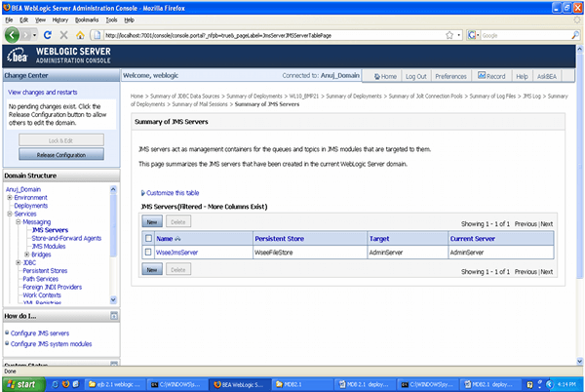Open the WseeJmsServer link
This screenshot has width=585, height=392.
coord(176,252)
